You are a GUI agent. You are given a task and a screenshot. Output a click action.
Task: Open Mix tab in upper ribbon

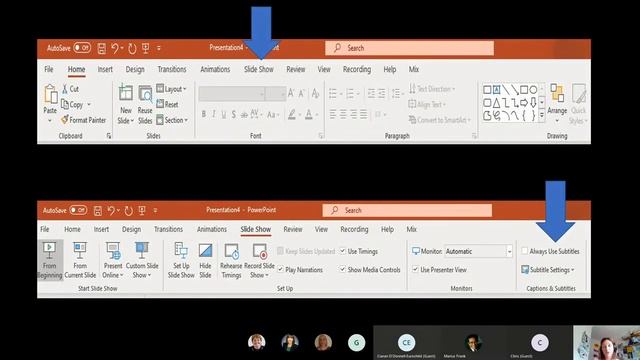(x=414, y=69)
